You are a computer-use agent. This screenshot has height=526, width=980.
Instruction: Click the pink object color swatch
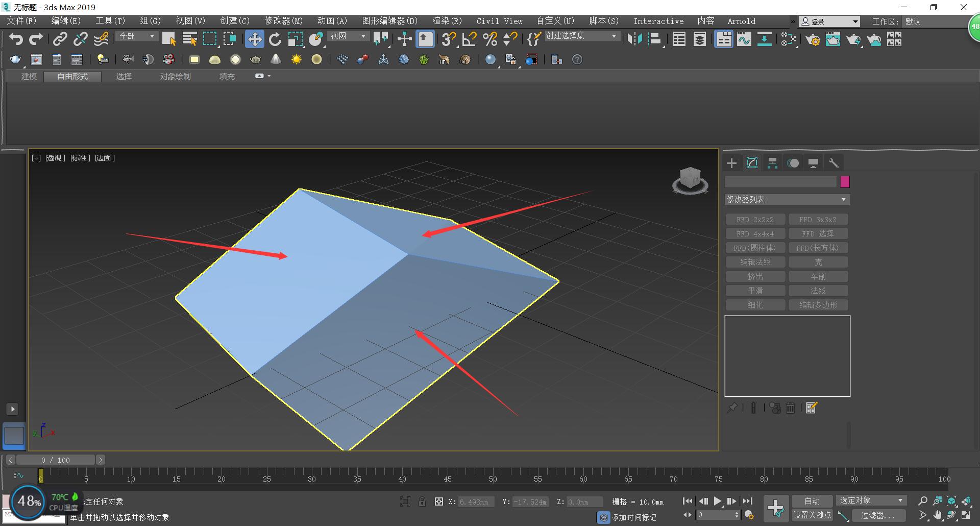tap(845, 182)
